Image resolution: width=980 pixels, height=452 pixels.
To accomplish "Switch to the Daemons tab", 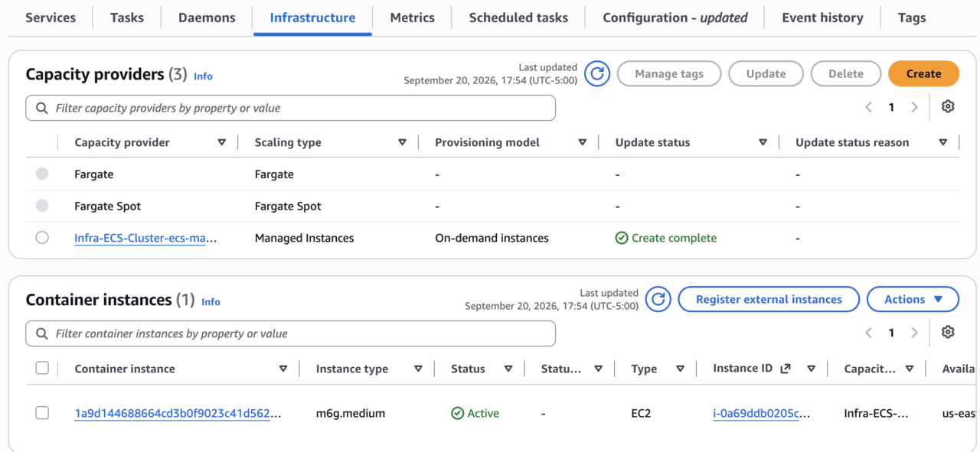I will point(207,18).
